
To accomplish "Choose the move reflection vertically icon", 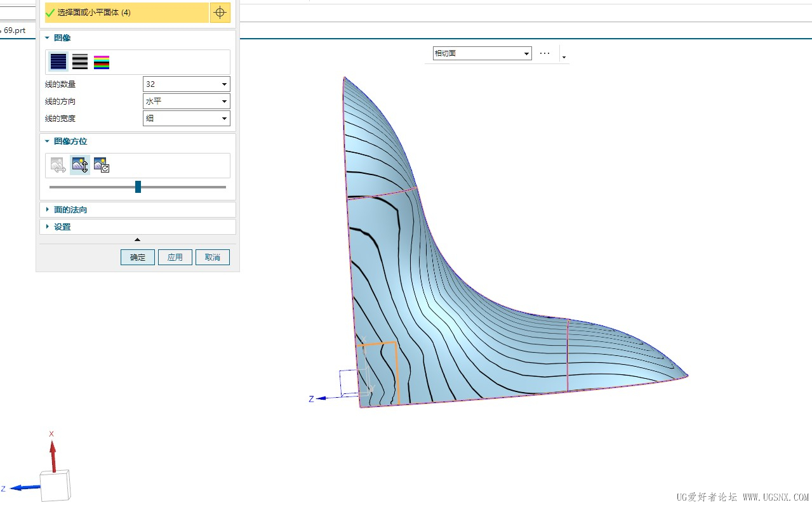I will pos(80,165).
